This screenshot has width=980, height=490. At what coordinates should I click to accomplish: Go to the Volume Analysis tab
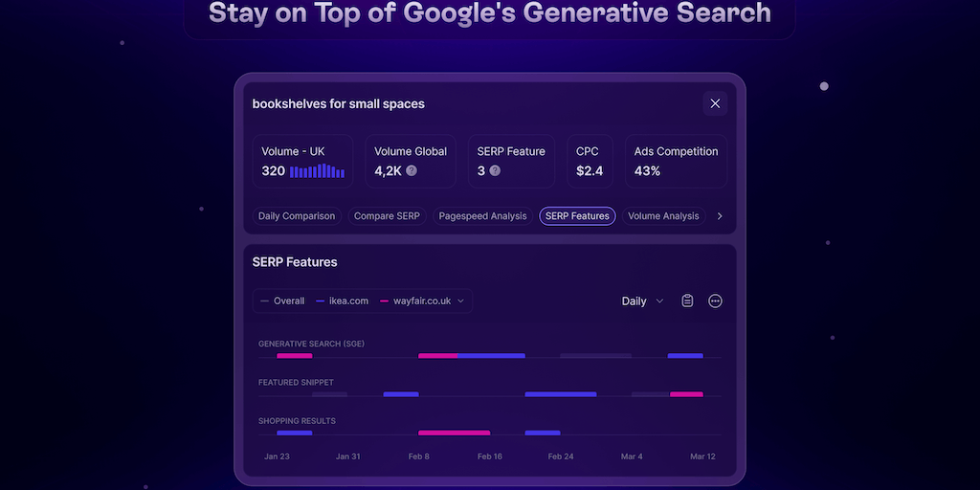click(x=663, y=216)
